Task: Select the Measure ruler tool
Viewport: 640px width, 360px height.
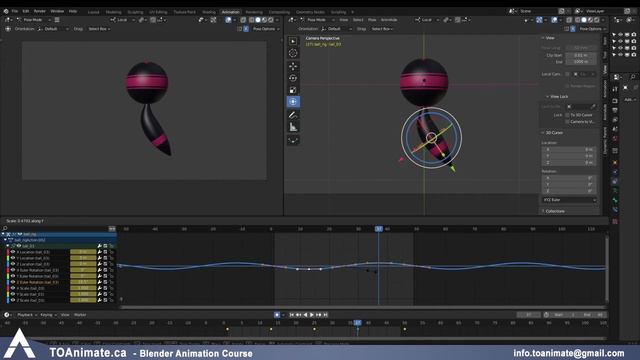Action: [293, 127]
